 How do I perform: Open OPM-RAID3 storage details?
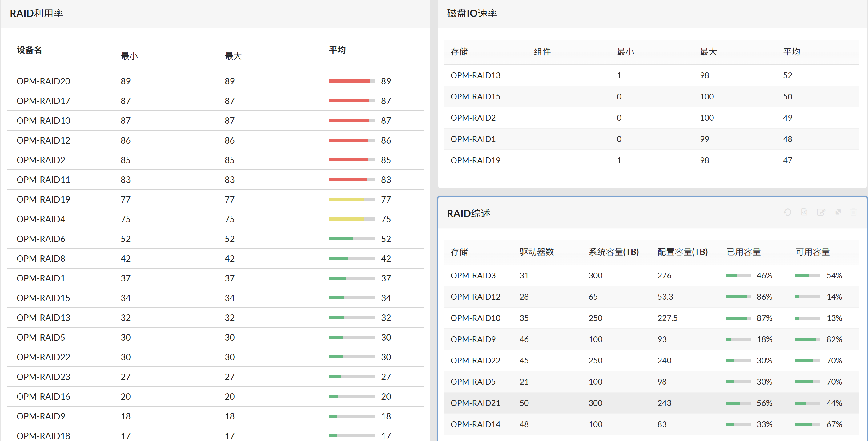tap(473, 275)
